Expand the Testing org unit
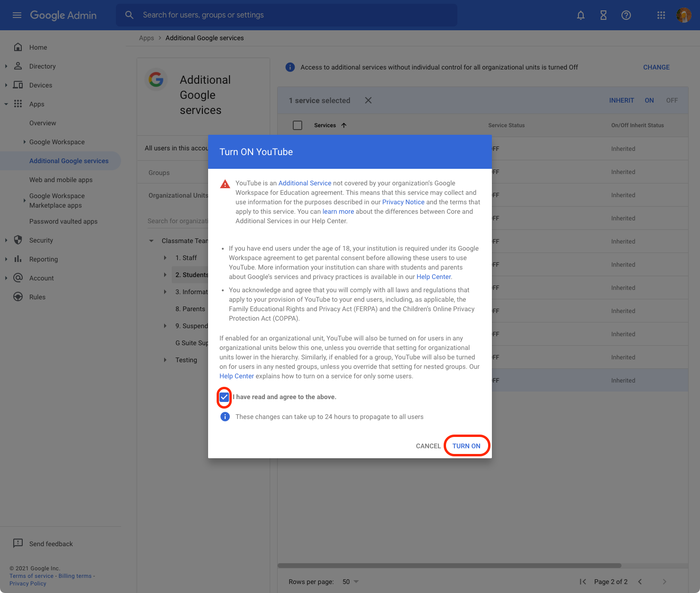This screenshot has width=700, height=593. (165, 360)
